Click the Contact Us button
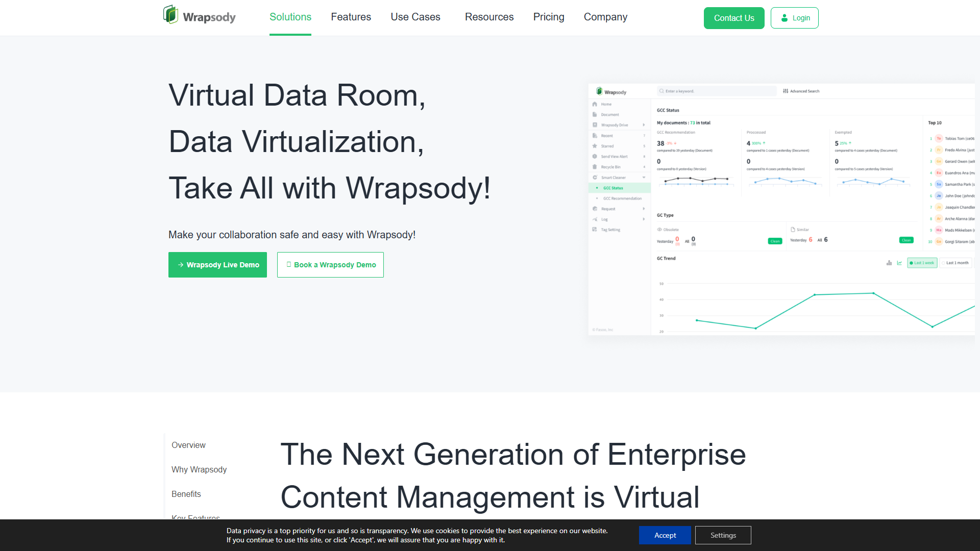The width and height of the screenshot is (980, 551). (734, 18)
